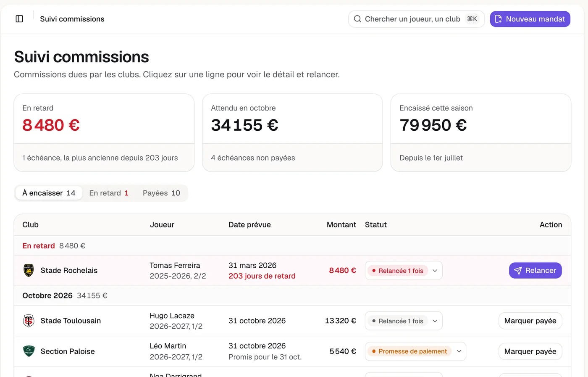Open the Attendu en octobre card
Screen dimensions: 588x377
(x=292, y=133)
